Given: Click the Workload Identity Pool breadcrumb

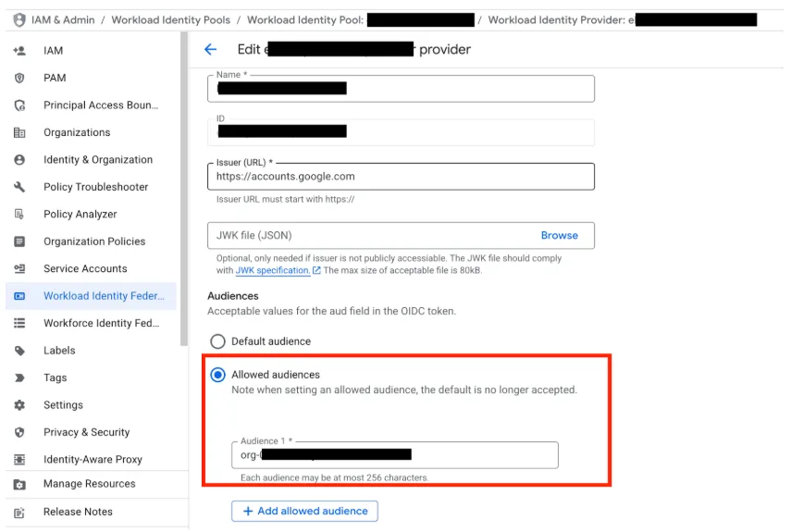Looking at the screenshot, I should coord(361,20).
